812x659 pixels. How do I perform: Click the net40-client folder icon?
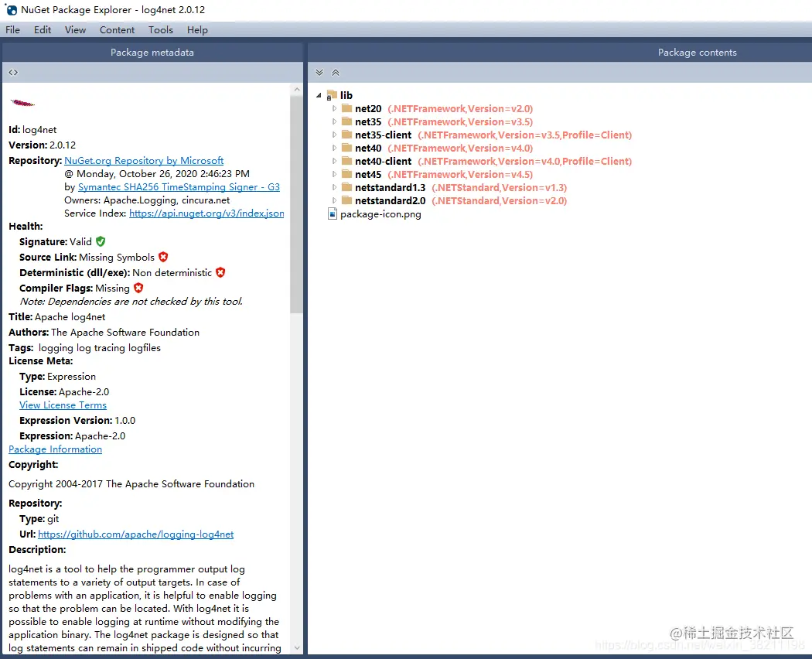coord(347,161)
